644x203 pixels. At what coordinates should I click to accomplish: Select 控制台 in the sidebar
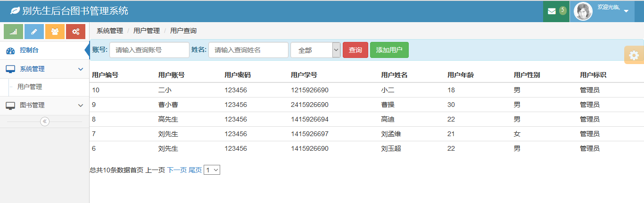click(x=29, y=50)
